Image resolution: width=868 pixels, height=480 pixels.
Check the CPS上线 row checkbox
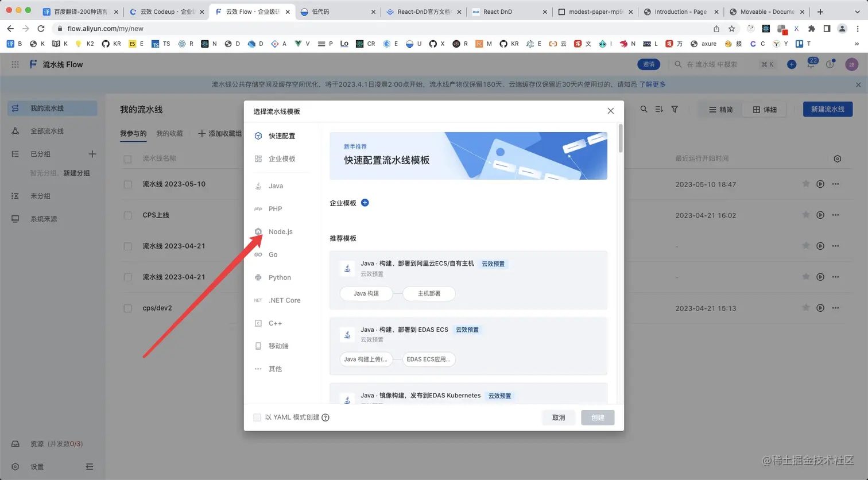(127, 216)
